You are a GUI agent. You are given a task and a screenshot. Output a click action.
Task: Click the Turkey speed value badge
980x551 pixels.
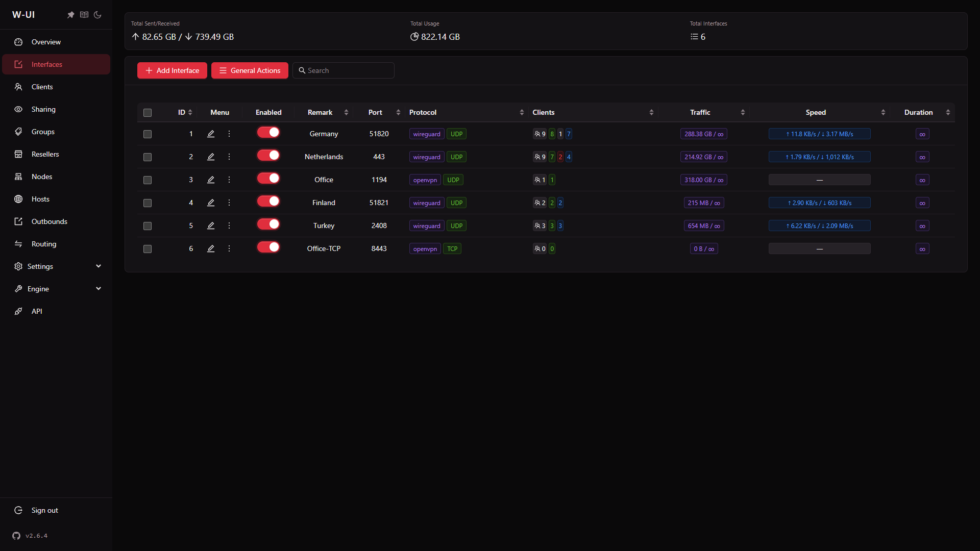pyautogui.click(x=819, y=226)
